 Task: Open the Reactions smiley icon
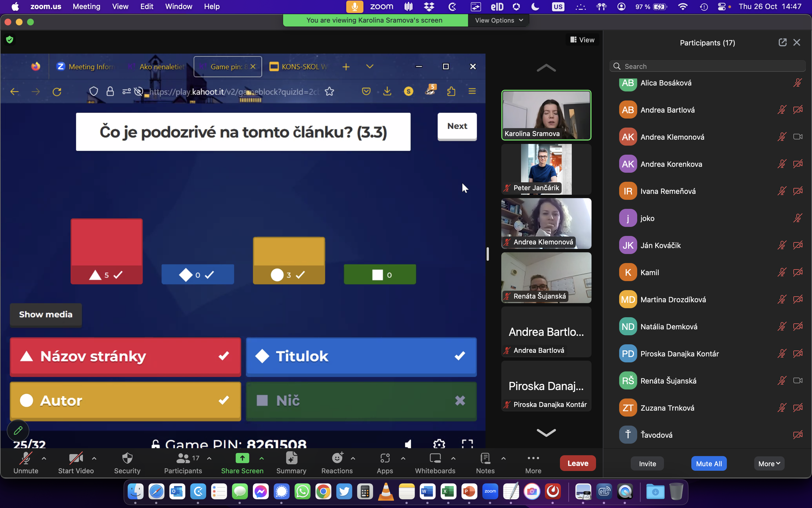coord(337,458)
